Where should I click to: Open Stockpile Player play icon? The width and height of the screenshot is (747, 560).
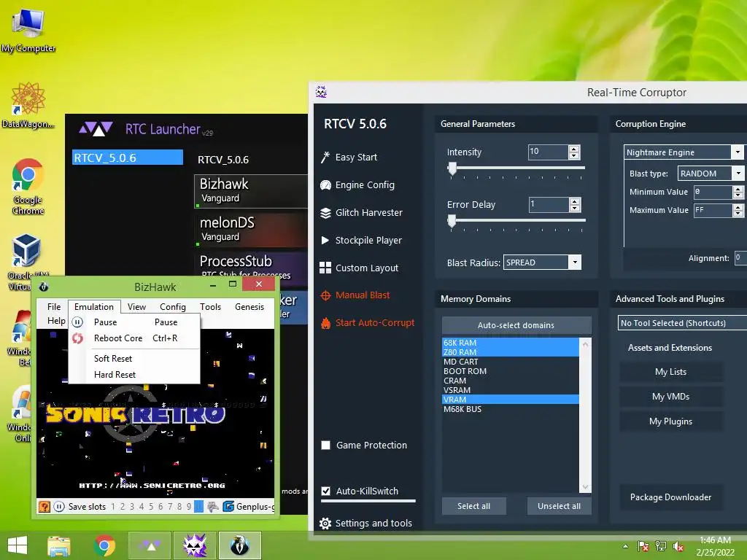point(325,241)
